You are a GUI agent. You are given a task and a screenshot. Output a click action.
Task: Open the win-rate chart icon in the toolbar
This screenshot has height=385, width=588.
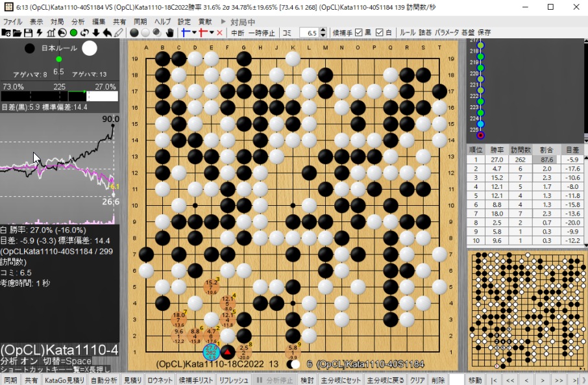pos(51,32)
